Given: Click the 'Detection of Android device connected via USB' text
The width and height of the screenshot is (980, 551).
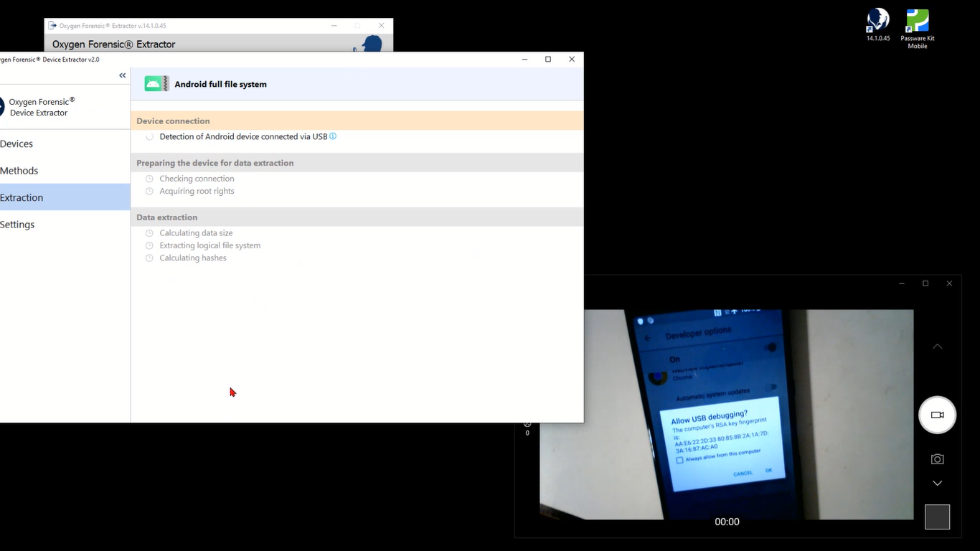Looking at the screenshot, I should click(x=243, y=136).
